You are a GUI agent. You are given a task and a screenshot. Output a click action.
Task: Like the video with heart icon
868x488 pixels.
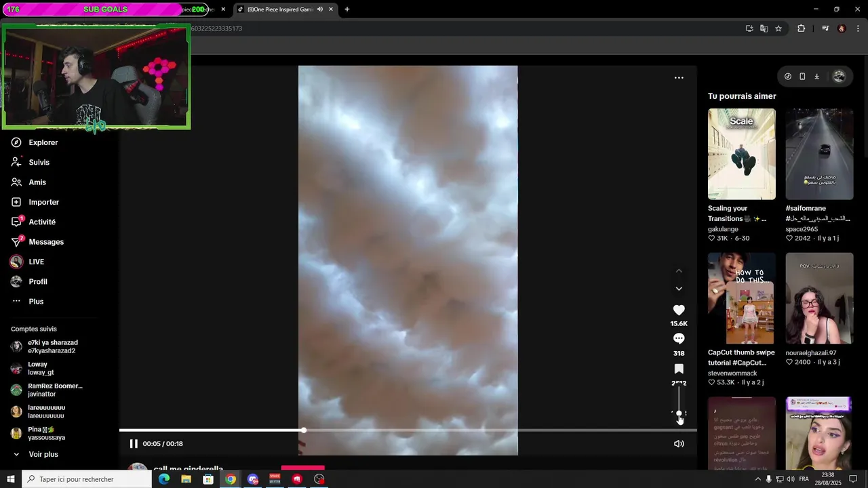coord(679,310)
